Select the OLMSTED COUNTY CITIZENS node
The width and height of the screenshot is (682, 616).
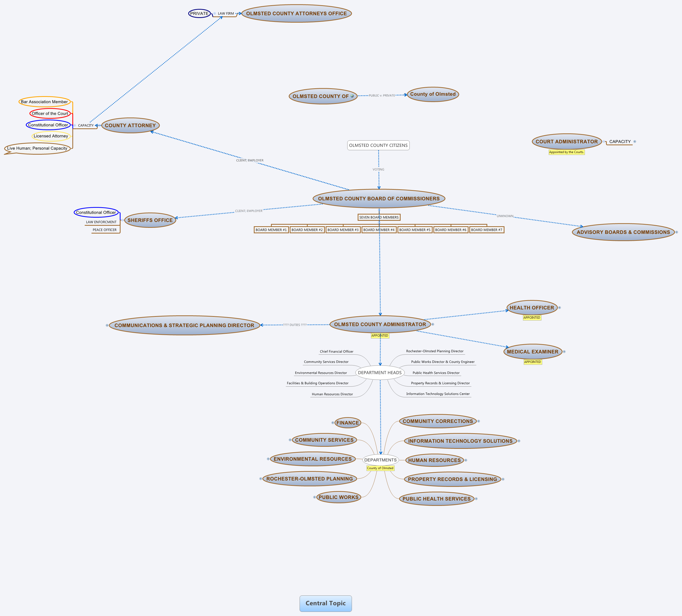pos(378,145)
